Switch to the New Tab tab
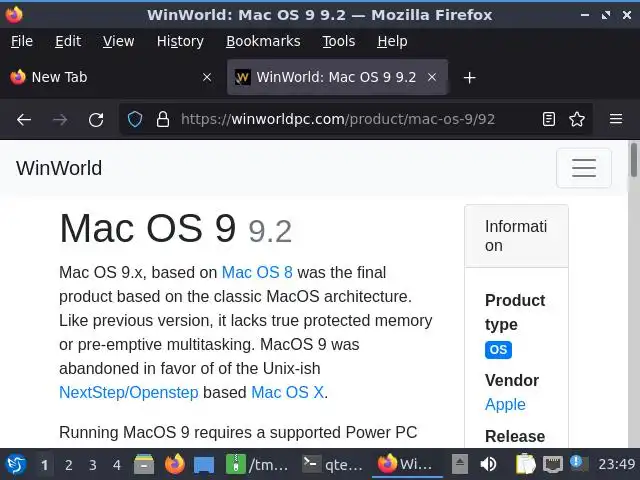Screen dimensions: 640x480 tap(112, 77)
